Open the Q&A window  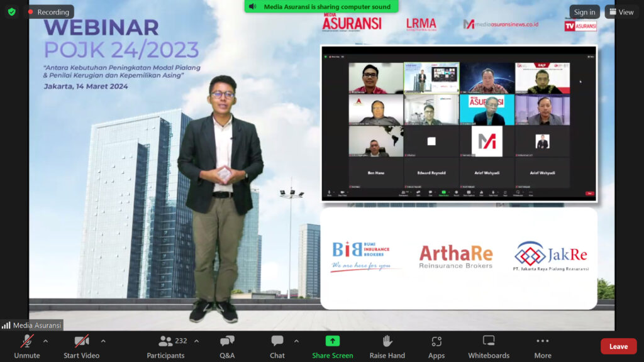[x=227, y=347]
